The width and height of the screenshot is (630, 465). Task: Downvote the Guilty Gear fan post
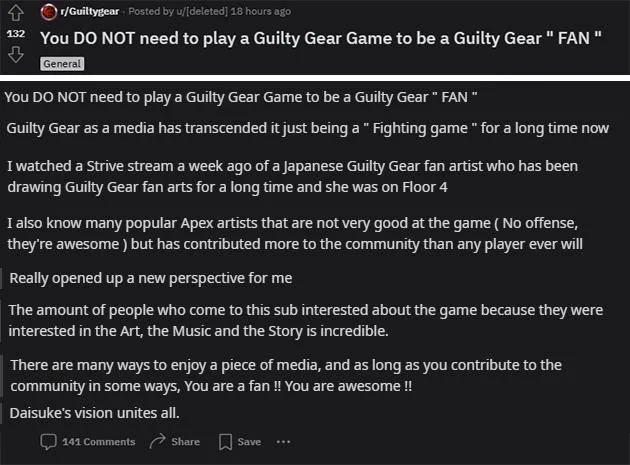click(x=17, y=55)
